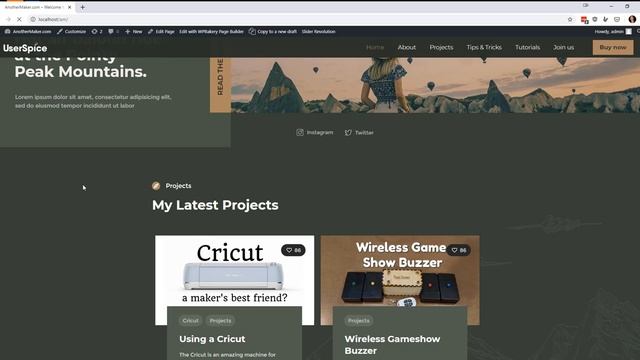The height and width of the screenshot is (360, 640).
Task: Open the Instagram social link
Action: point(314,132)
